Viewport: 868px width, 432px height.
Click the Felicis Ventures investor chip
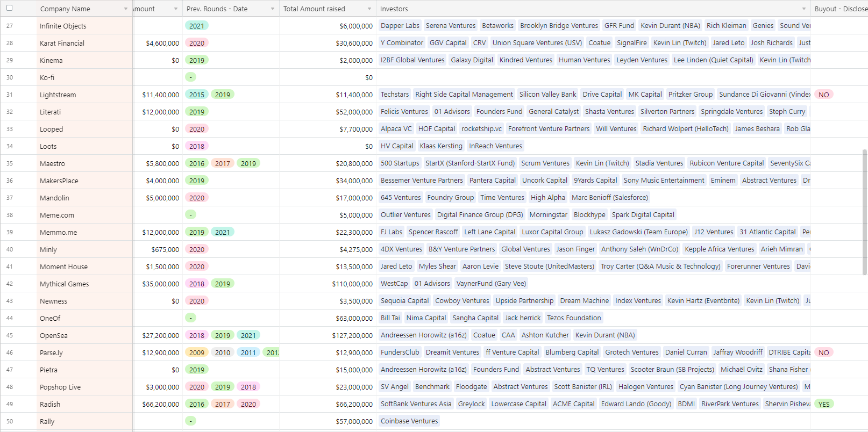tap(404, 111)
